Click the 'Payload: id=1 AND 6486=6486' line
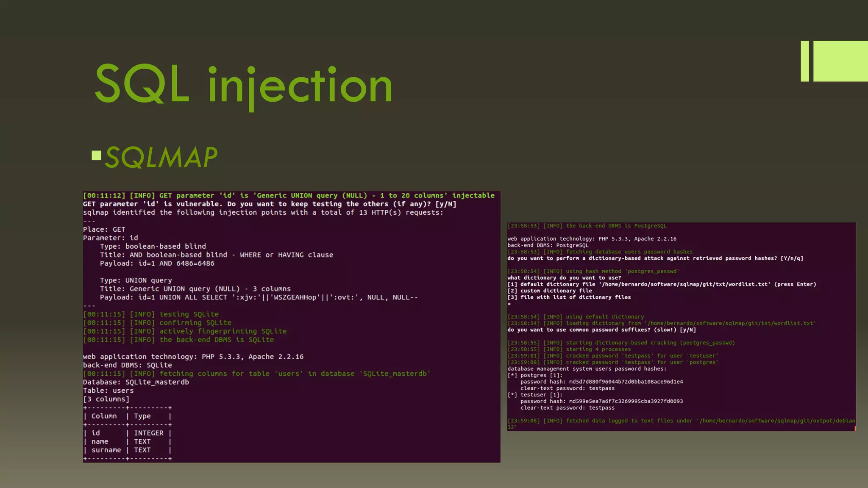Image resolution: width=868 pixels, height=488 pixels. point(157,263)
